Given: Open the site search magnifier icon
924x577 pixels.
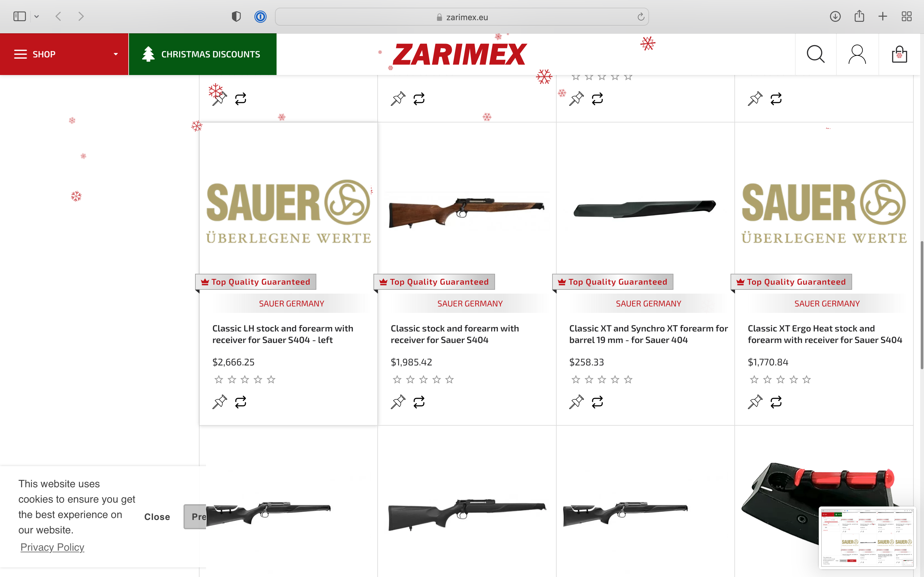Looking at the screenshot, I should pyautogui.click(x=816, y=54).
